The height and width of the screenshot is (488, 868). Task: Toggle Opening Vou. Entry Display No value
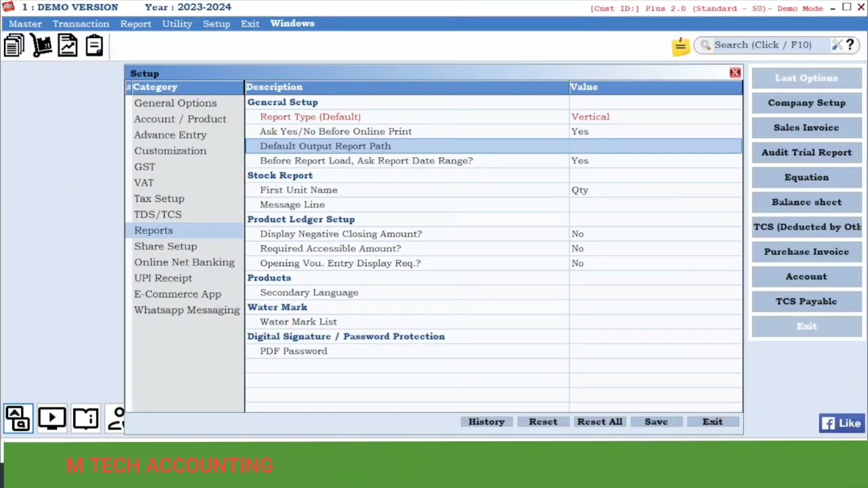577,263
